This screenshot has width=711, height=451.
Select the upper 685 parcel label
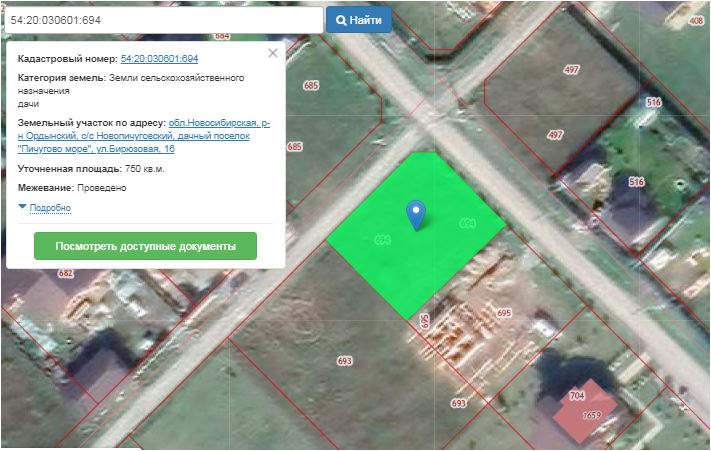[x=311, y=86]
